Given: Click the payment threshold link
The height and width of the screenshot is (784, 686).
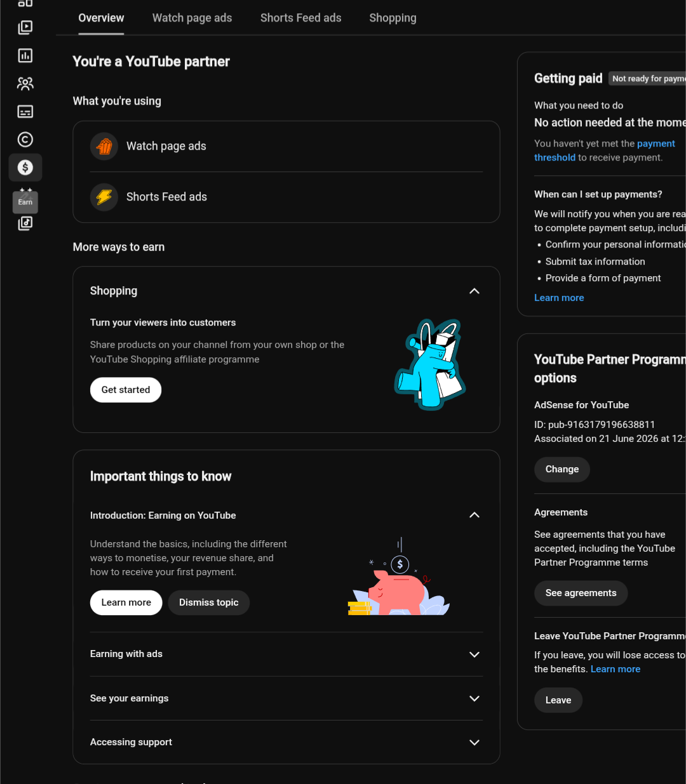Looking at the screenshot, I should point(605,150).
